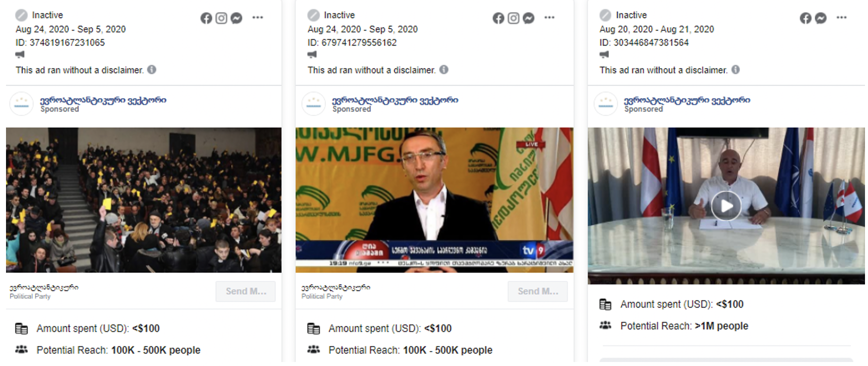Open three-dot options menu on third ad

pyautogui.click(x=841, y=17)
